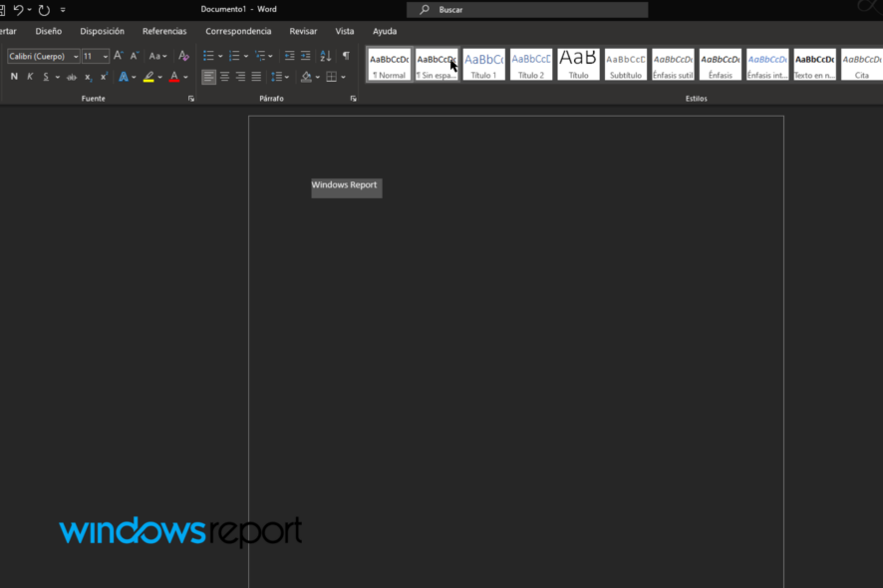Toggle underline (S) formatting
Screen dimensions: 883x588
point(46,77)
